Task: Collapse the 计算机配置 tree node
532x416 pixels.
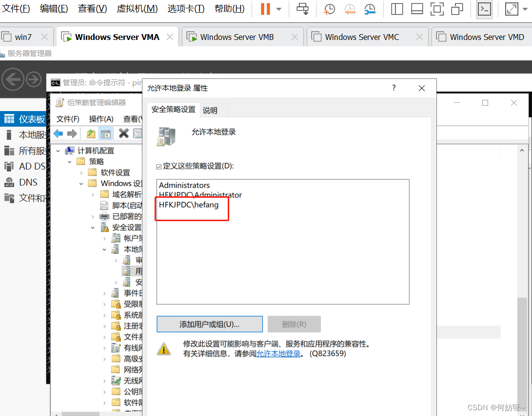Action: 59,151
